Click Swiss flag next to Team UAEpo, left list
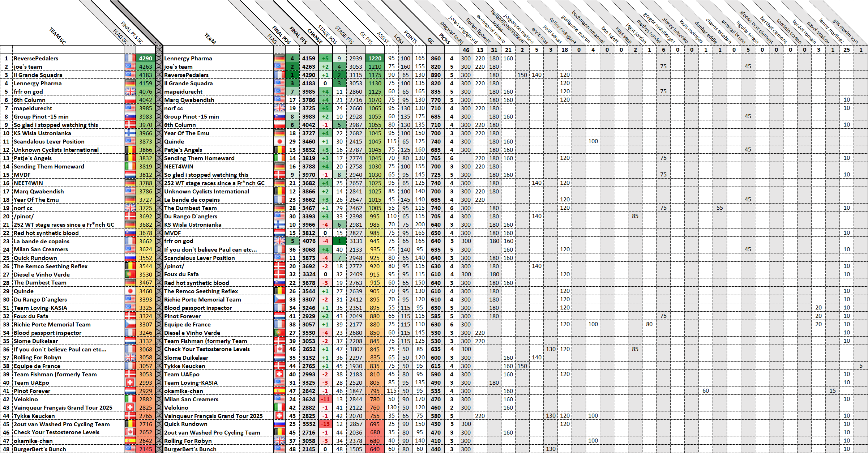The height and width of the screenshot is (453, 868). pos(130,383)
